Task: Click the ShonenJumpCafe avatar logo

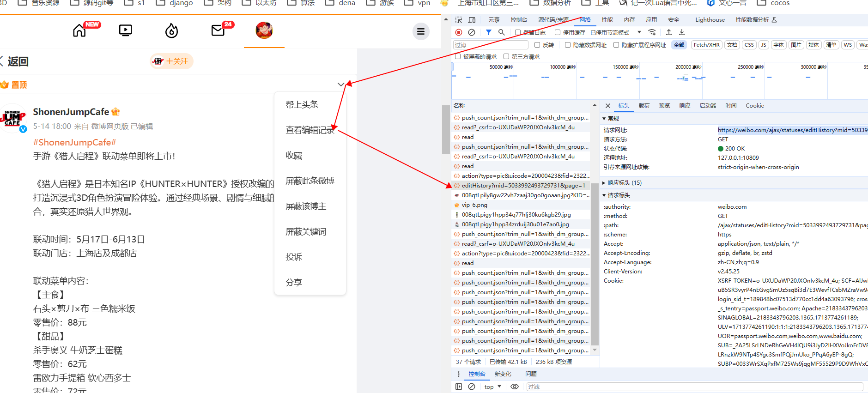Action: coord(12,119)
